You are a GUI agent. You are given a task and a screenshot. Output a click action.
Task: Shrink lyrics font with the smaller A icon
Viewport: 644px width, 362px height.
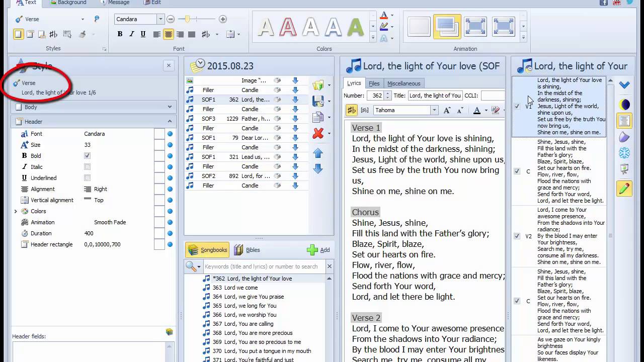point(460,110)
